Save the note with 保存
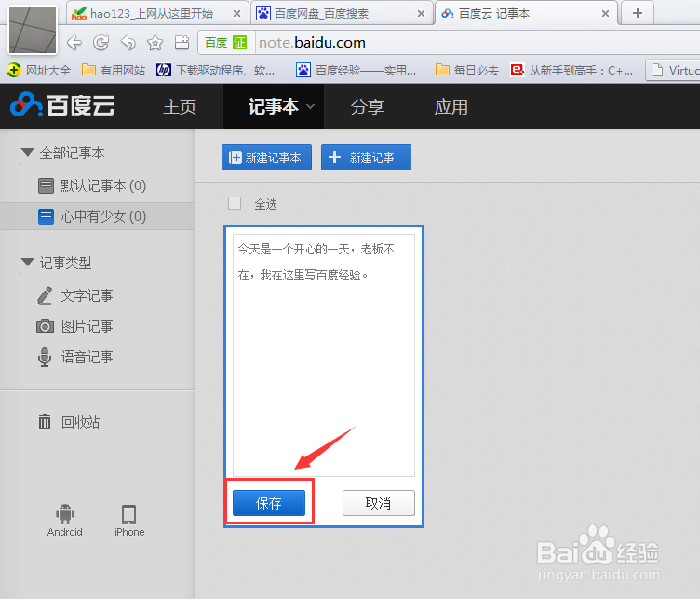The image size is (700, 599). [269, 503]
